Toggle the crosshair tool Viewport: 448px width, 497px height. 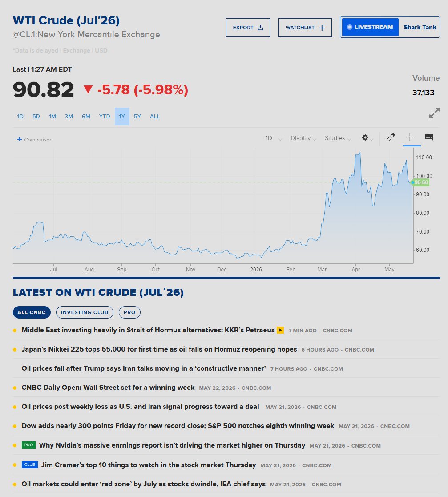pos(410,137)
